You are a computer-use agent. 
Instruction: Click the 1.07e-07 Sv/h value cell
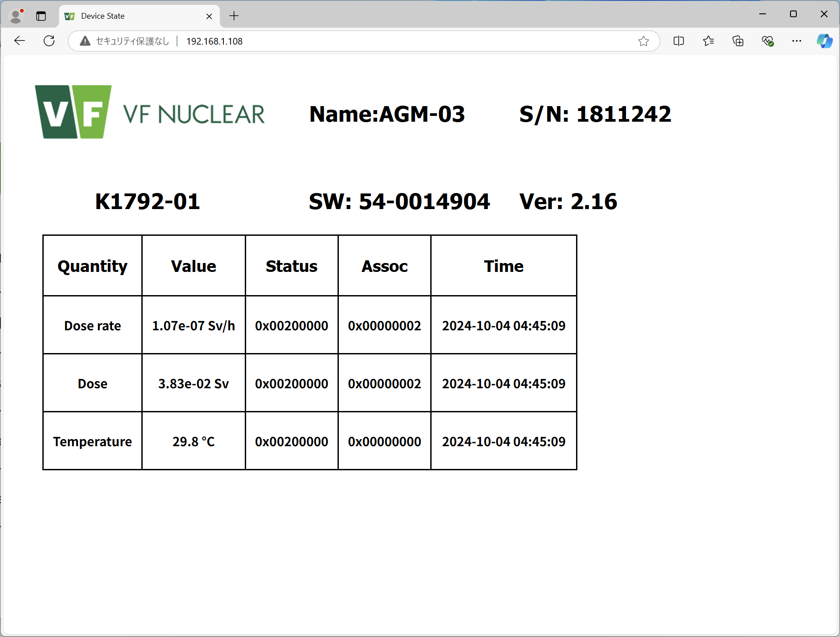click(194, 326)
